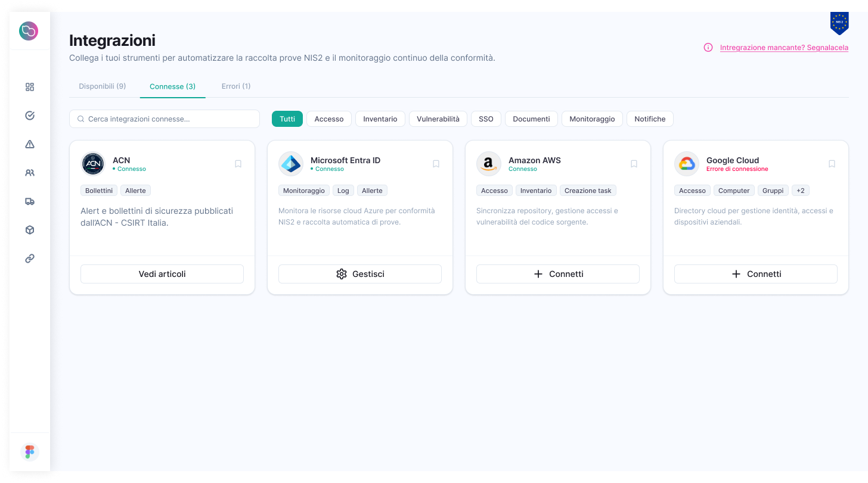
Task: Bookmark the ACN integration
Action: [x=238, y=164]
